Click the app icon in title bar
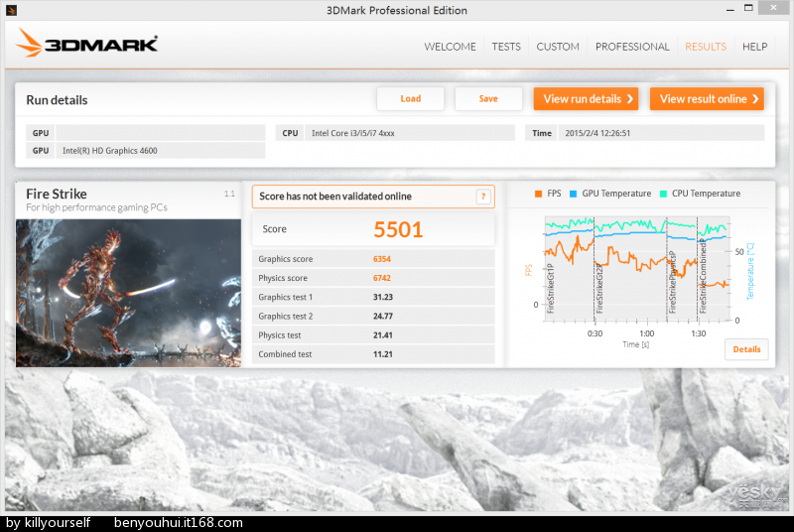Screen dimensions: 794x532 (x=11, y=10)
